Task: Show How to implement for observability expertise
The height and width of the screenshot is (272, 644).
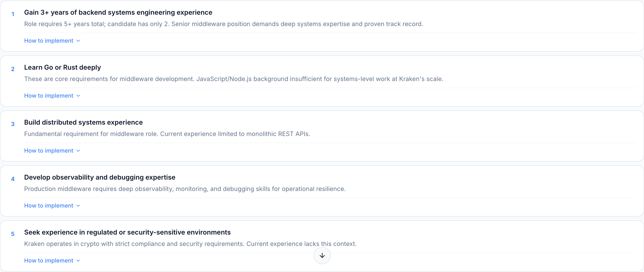Action: 49,206
